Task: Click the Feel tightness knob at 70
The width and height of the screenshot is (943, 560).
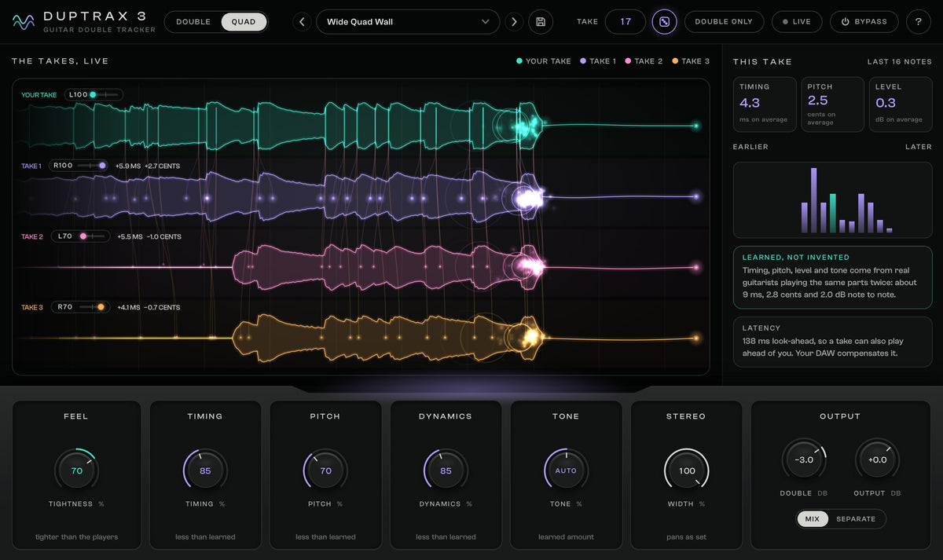Action: coord(76,471)
